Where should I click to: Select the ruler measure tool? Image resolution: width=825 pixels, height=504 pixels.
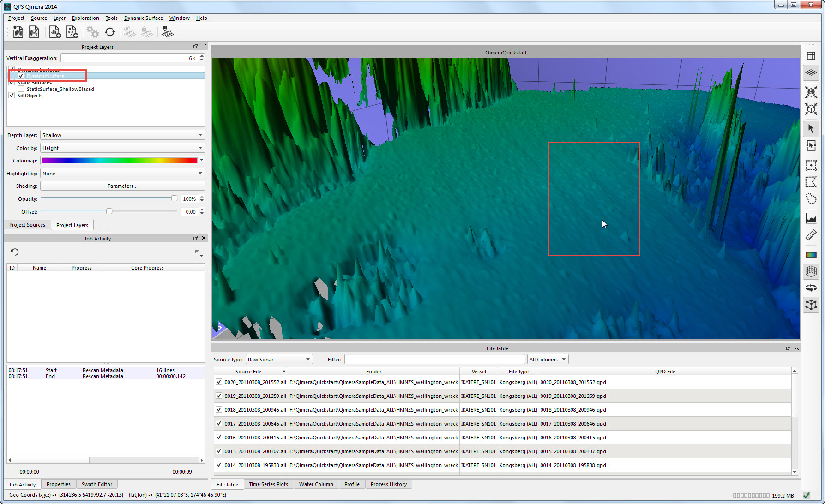(811, 235)
